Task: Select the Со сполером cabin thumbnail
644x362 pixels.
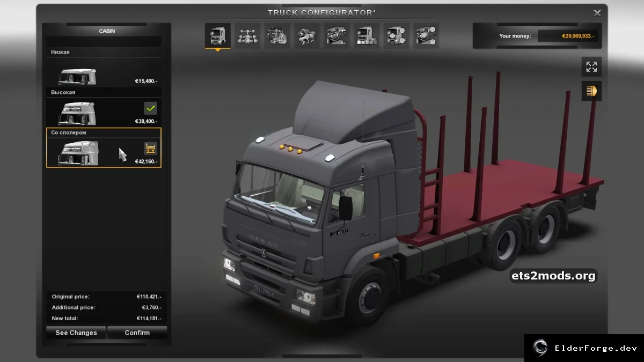Action: [77, 153]
